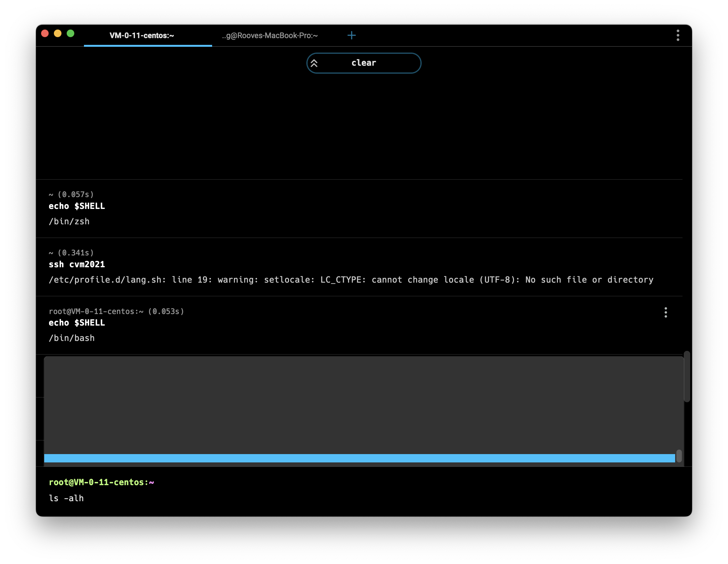The height and width of the screenshot is (564, 728).
Task: Click the green maximize traffic light
Action: (x=70, y=33)
